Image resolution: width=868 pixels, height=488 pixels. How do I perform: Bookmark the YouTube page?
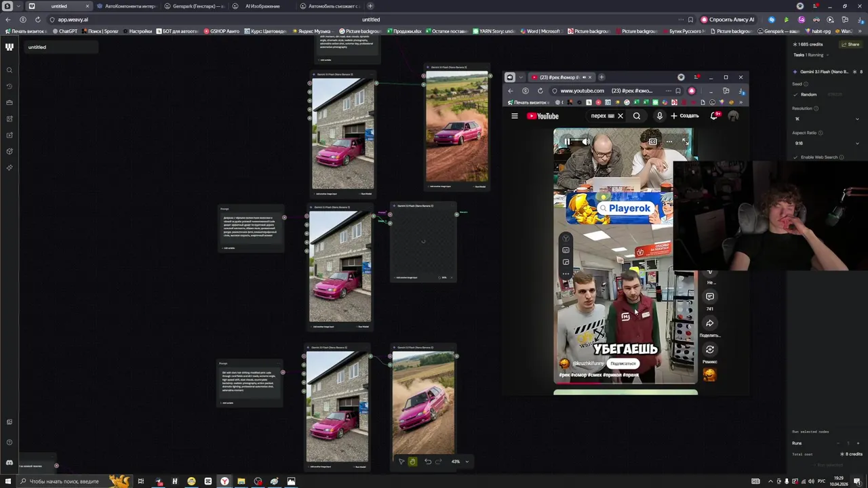coord(677,91)
